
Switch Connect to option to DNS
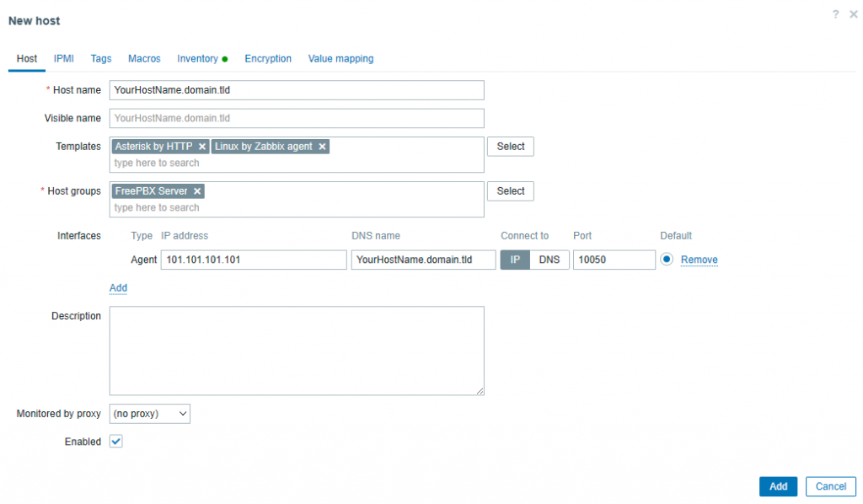549,260
